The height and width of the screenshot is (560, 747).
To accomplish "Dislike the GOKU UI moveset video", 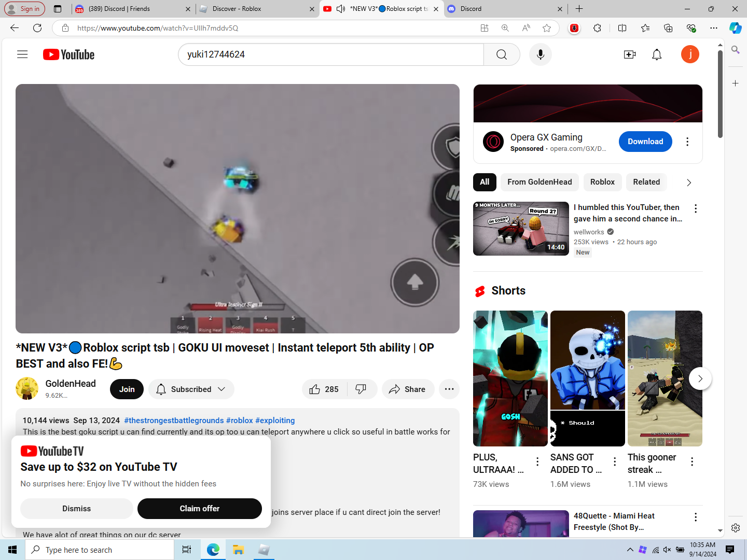I will (361, 389).
